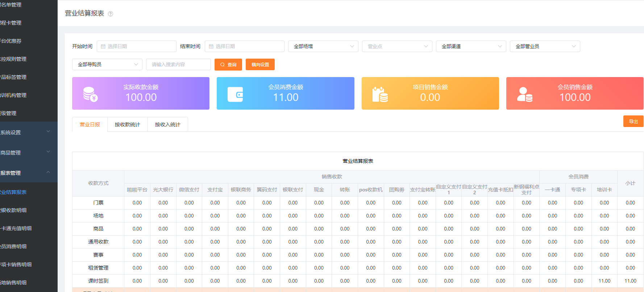The height and width of the screenshot is (292, 644).
Task: Open the 开始时间 date picker
Action: click(137, 46)
